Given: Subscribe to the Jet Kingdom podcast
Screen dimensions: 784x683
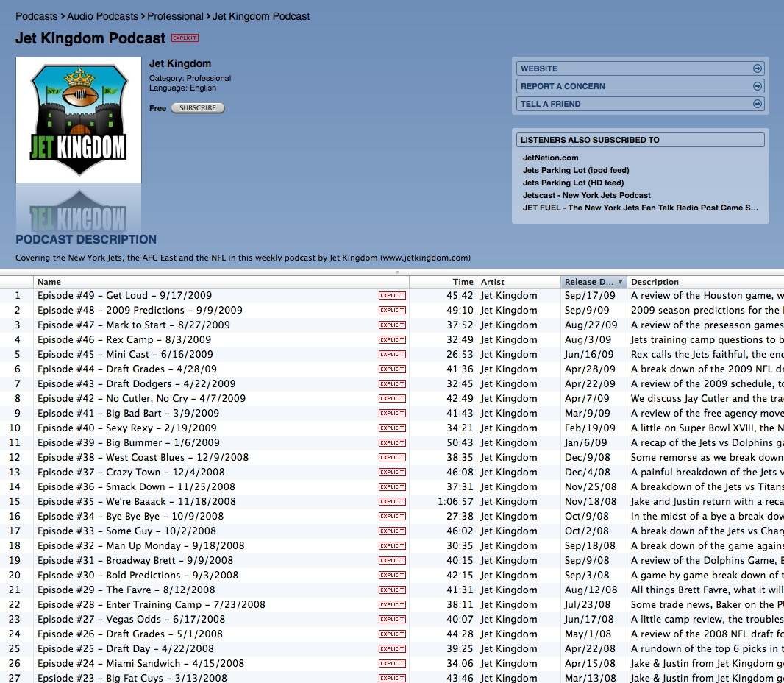Looking at the screenshot, I should pos(198,108).
